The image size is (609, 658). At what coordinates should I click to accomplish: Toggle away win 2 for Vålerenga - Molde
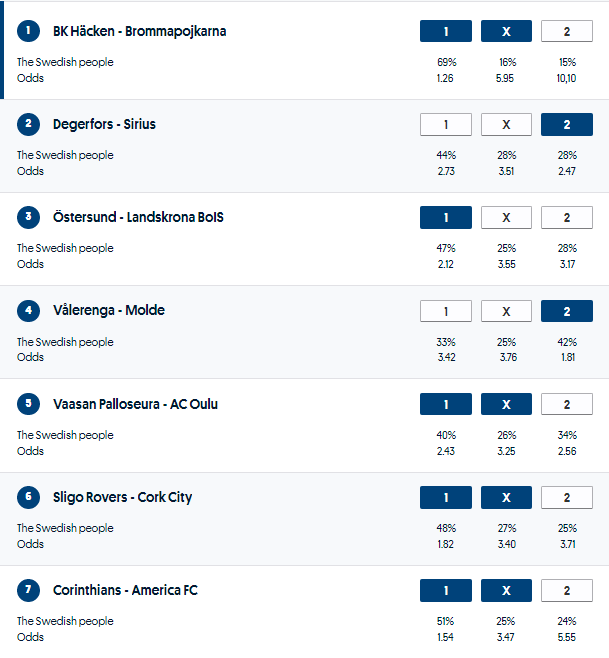click(x=566, y=311)
